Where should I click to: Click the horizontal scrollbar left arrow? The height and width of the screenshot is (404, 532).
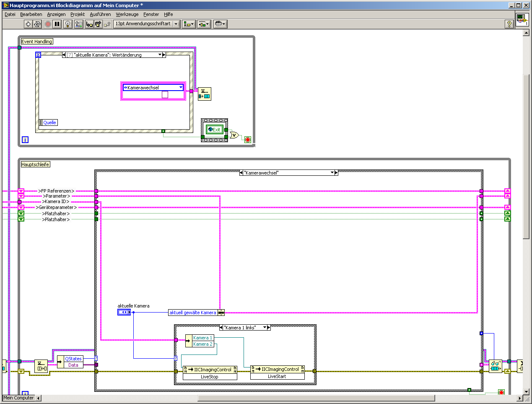coord(39,398)
